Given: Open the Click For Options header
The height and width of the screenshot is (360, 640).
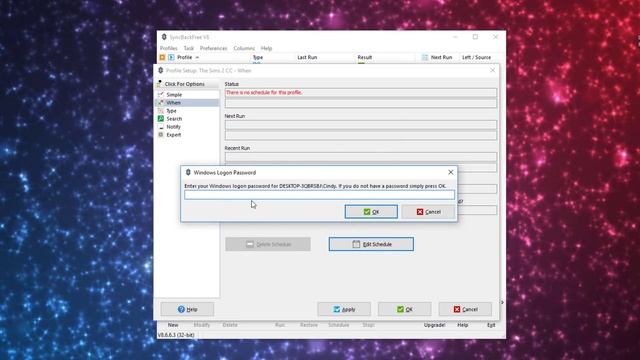Looking at the screenshot, I should coord(187,84).
